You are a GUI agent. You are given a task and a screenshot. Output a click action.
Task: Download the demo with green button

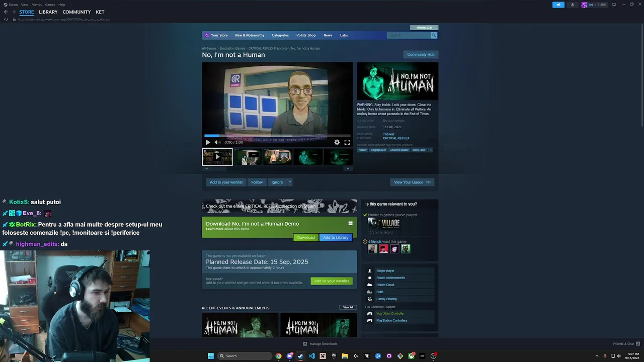coord(306,237)
